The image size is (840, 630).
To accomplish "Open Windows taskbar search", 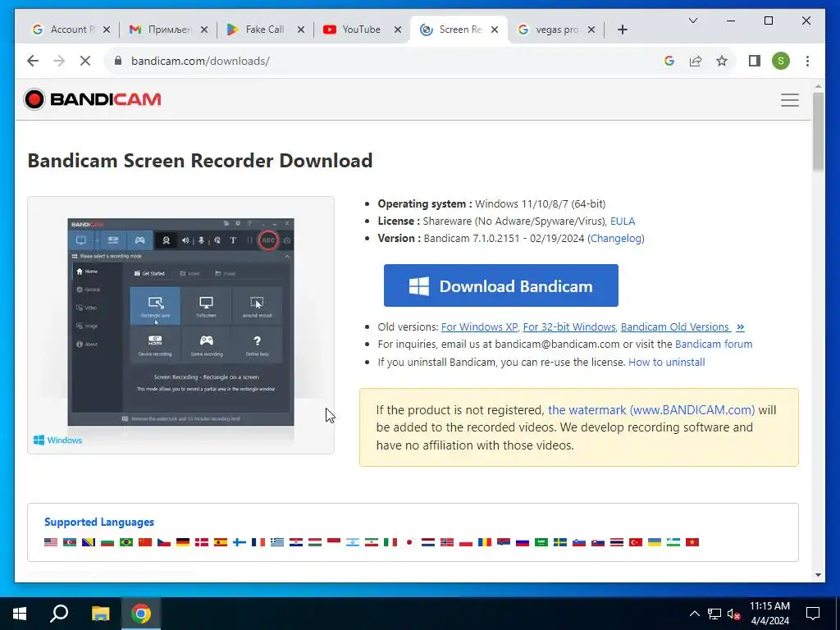I will point(59,614).
